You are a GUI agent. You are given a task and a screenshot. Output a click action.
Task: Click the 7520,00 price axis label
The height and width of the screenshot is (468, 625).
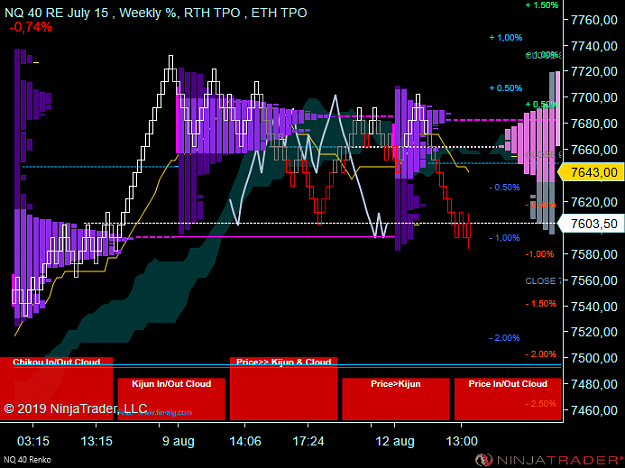(594, 332)
